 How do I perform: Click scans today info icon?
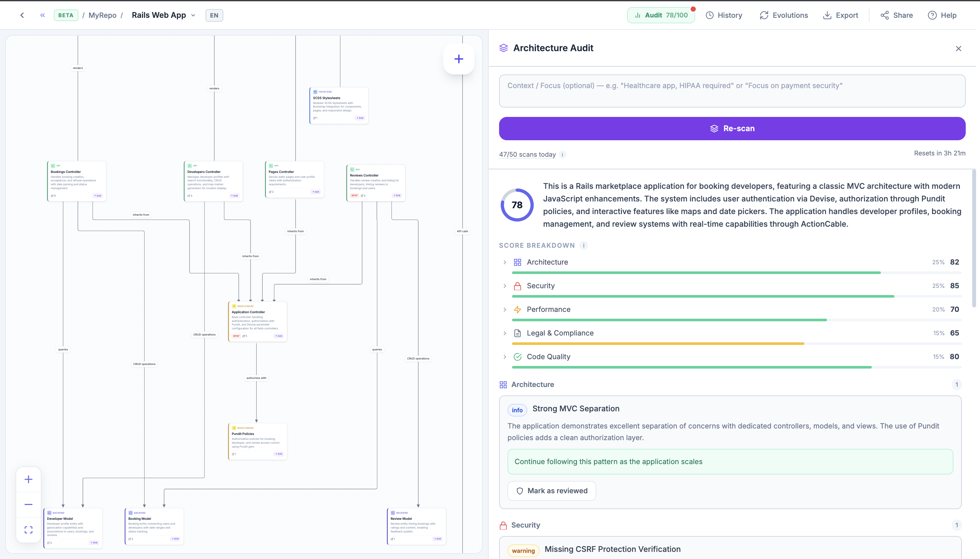tap(562, 155)
